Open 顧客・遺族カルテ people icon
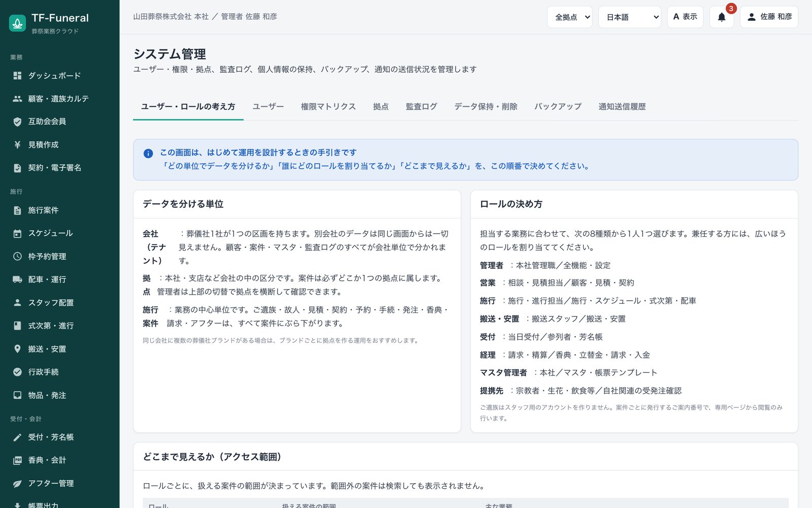The image size is (812, 508). pyautogui.click(x=17, y=99)
